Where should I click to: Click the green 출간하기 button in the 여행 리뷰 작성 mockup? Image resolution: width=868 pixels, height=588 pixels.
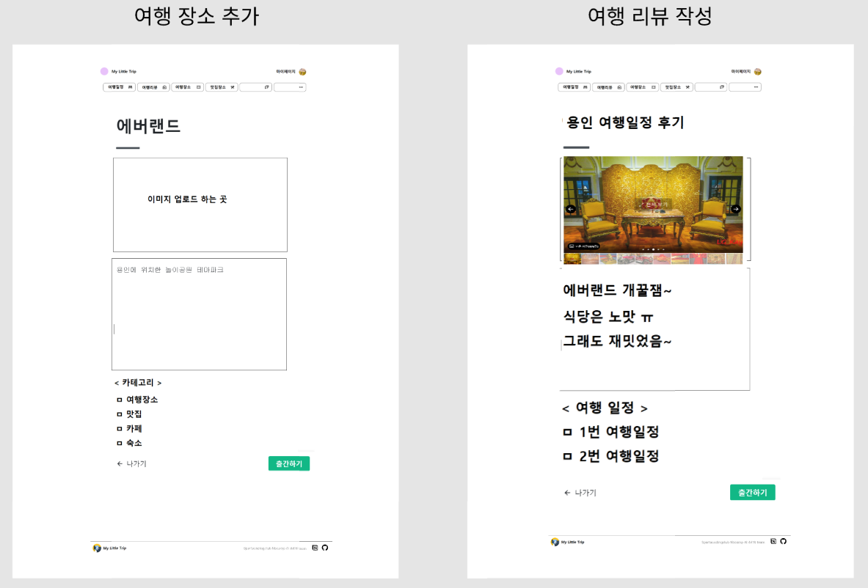(x=752, y=492)
